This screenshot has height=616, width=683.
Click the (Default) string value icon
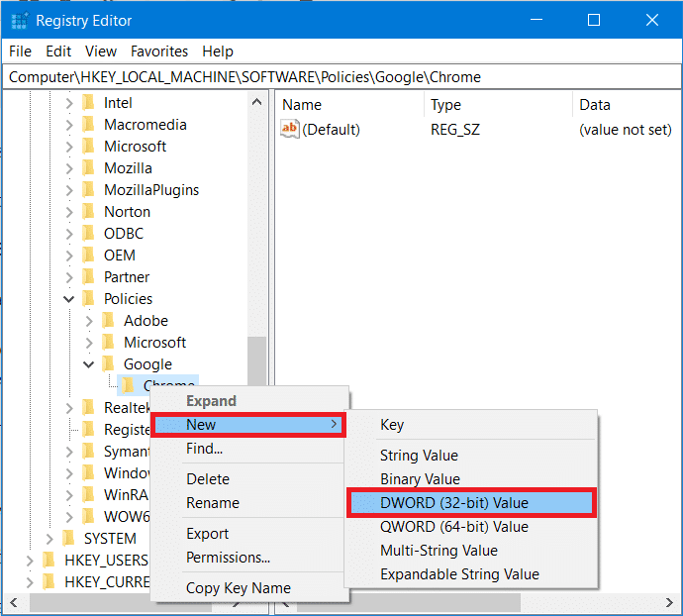290,130
